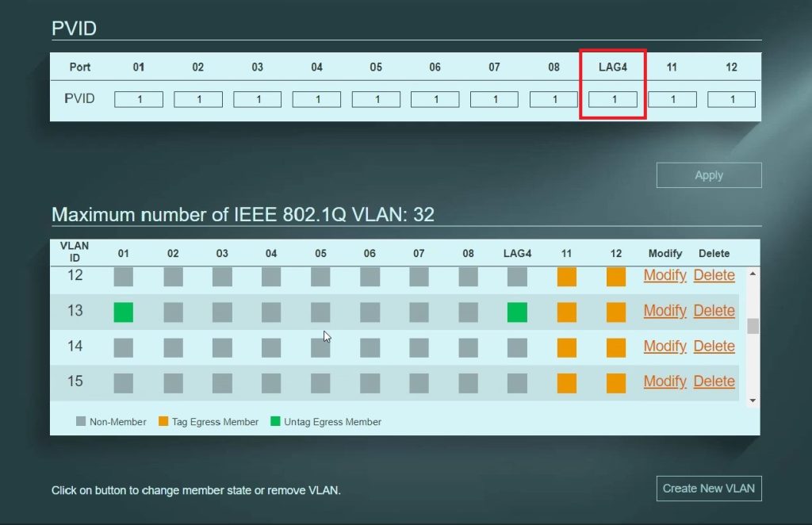Click the Tag Egress Member orange swatch

(x=163, y=421)
